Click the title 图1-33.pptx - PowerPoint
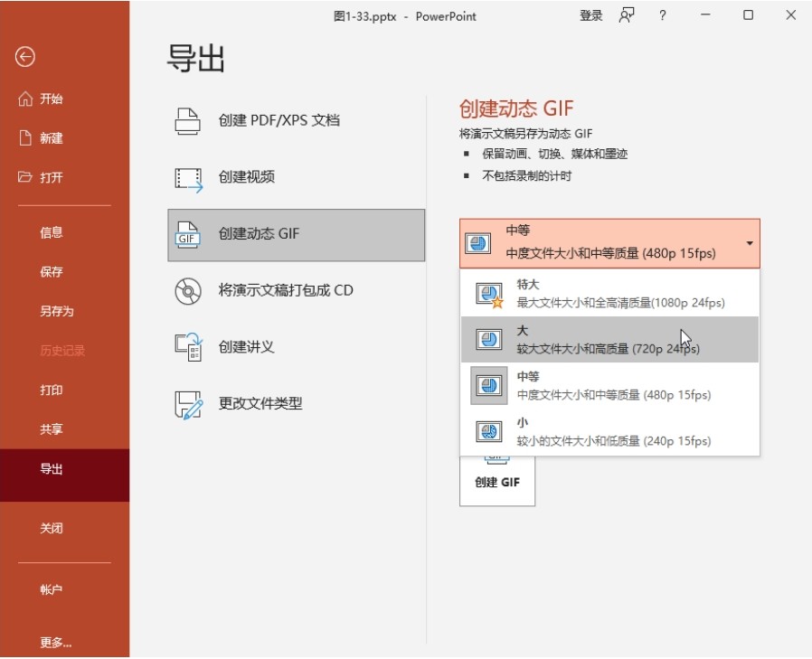812x659 pixels. [404, 16]
